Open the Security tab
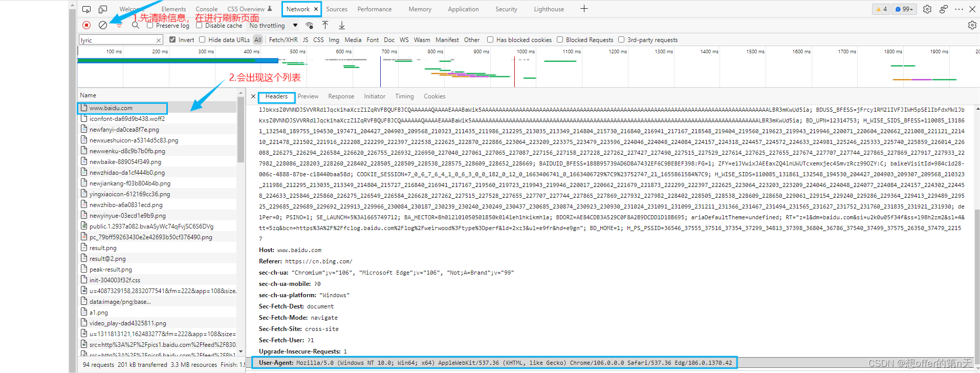 click(x=506, y=9)
